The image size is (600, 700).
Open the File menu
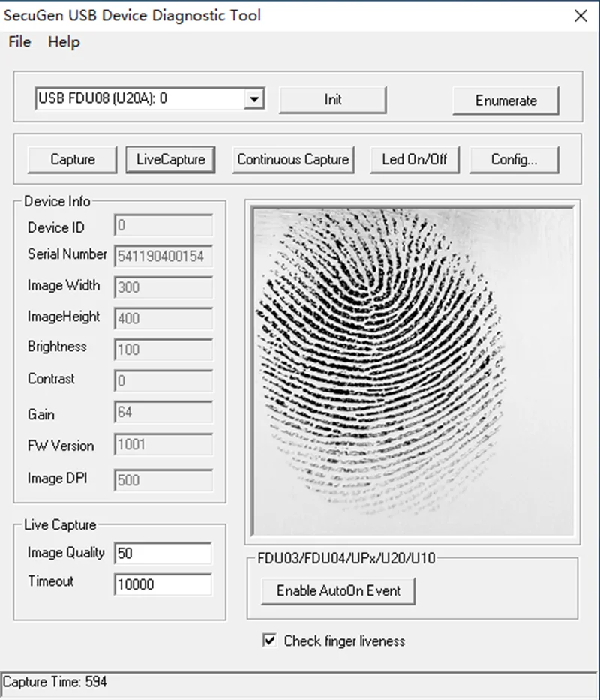pos(18,42)
